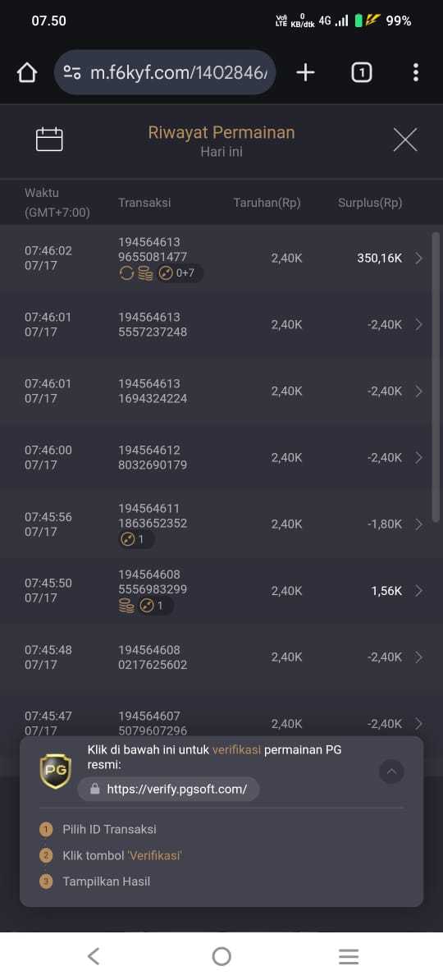
Task: Expand the 350,16K transaction details arrow
Action: (x=418, y=258)
